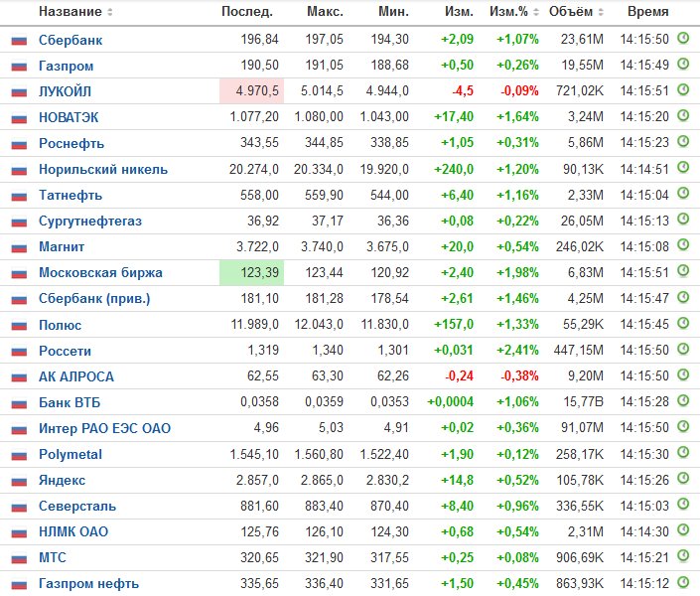
Task: Click the Время column header
Action: coord(647,12)
